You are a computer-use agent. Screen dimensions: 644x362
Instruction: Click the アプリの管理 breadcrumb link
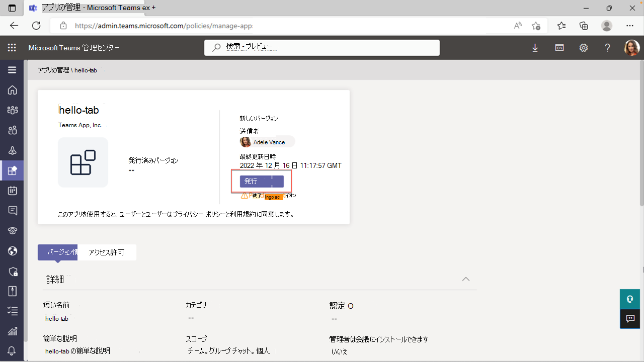pos(53,70)
